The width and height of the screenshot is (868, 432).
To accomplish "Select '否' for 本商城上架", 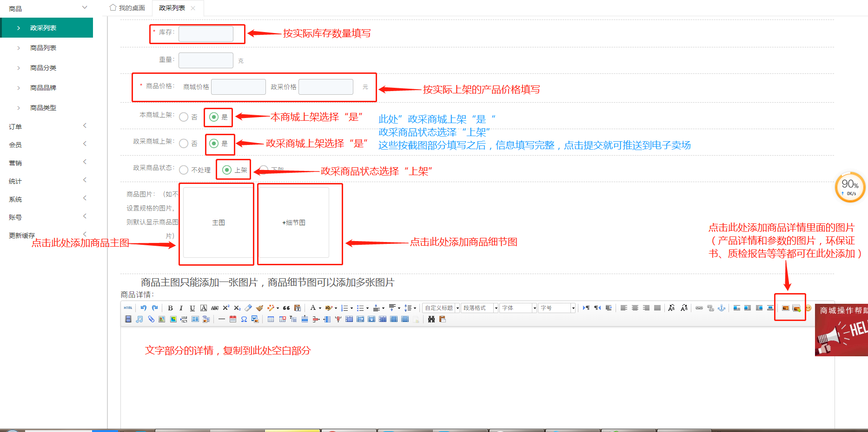I will (184, 117).
